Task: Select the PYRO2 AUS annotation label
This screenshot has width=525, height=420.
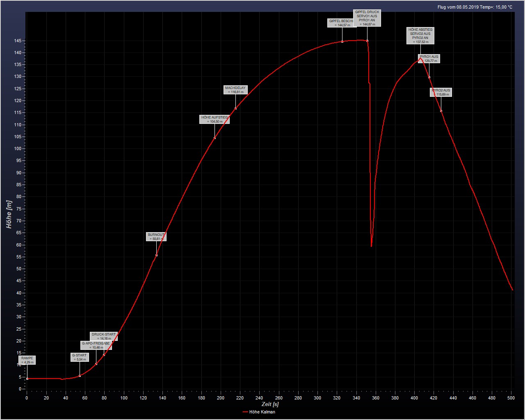Action: 441,92
